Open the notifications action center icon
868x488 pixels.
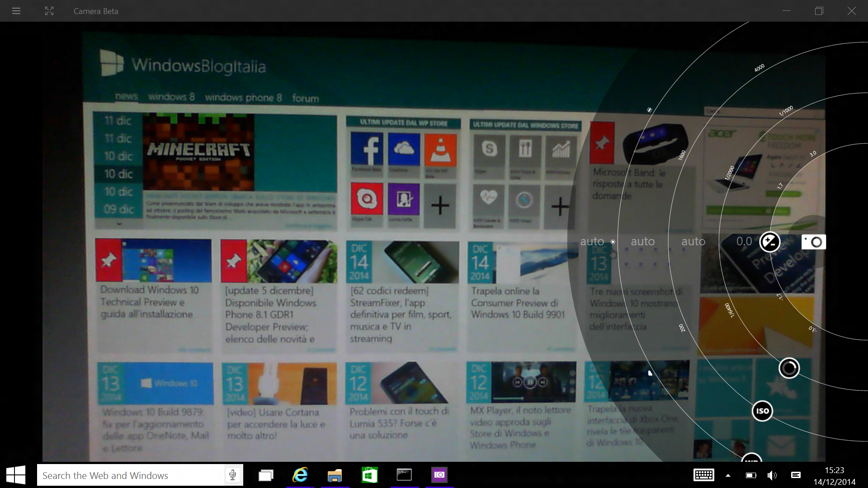(796, 475)
